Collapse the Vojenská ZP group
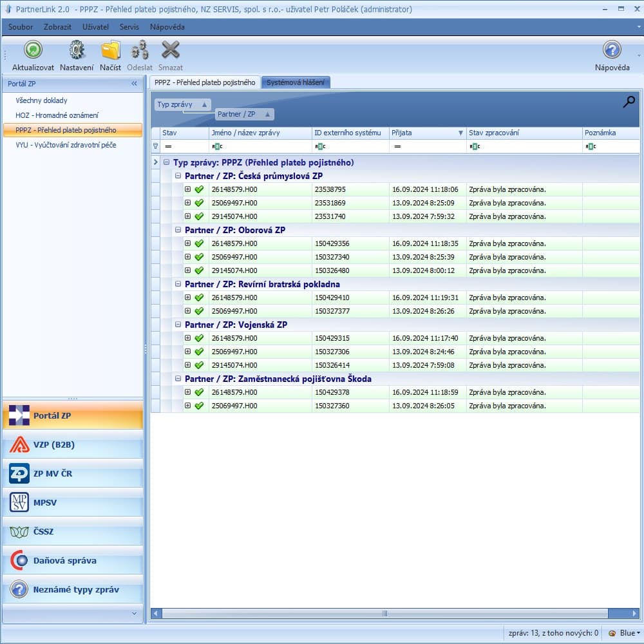The image size is (644, 644). click(178, 325)
